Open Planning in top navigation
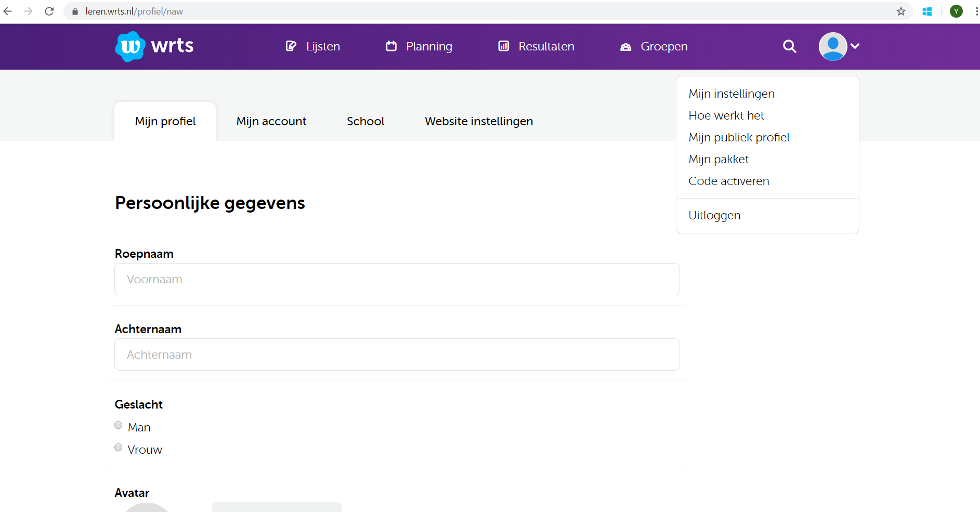Screen dimensions: 980x512 point(429,46)
